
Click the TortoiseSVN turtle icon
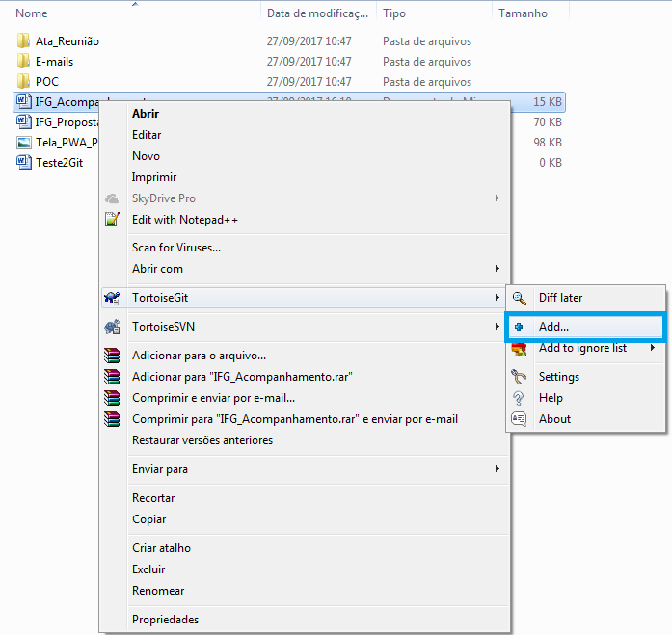112,327
